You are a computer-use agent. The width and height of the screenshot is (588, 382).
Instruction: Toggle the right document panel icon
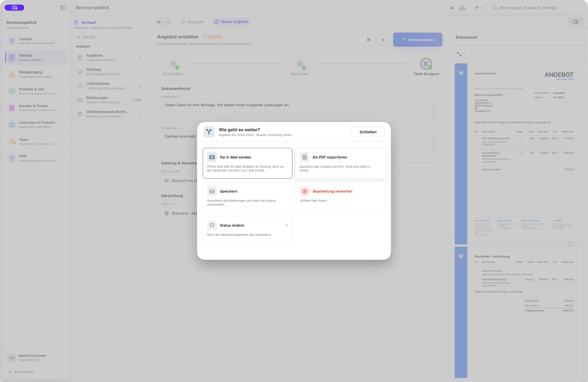click(x=576, y=22)
